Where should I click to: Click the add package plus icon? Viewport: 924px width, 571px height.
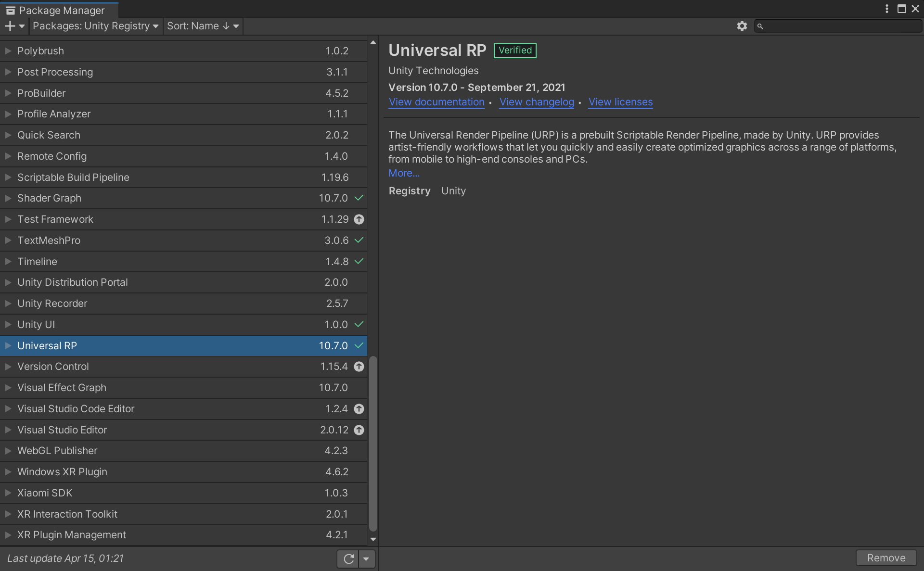click(10, 26)
